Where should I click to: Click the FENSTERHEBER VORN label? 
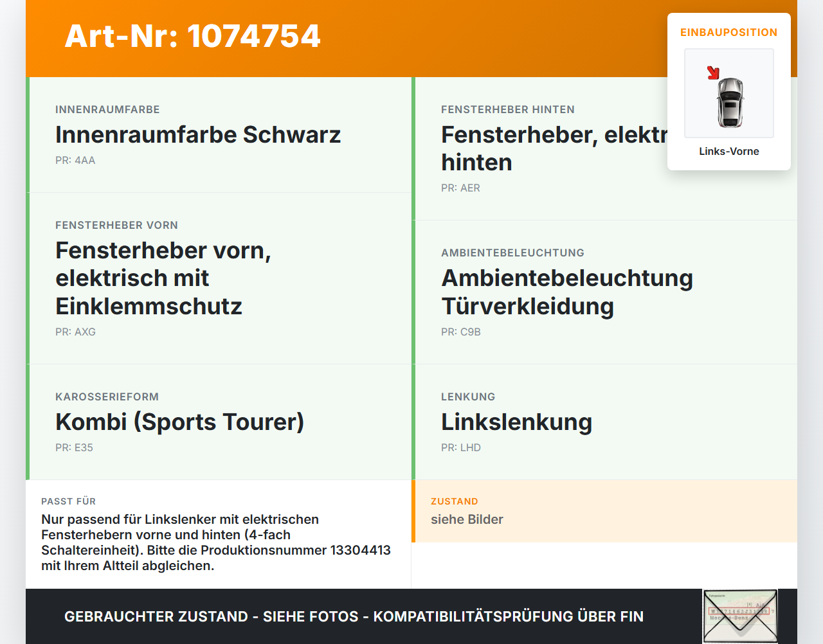(116, 225)
